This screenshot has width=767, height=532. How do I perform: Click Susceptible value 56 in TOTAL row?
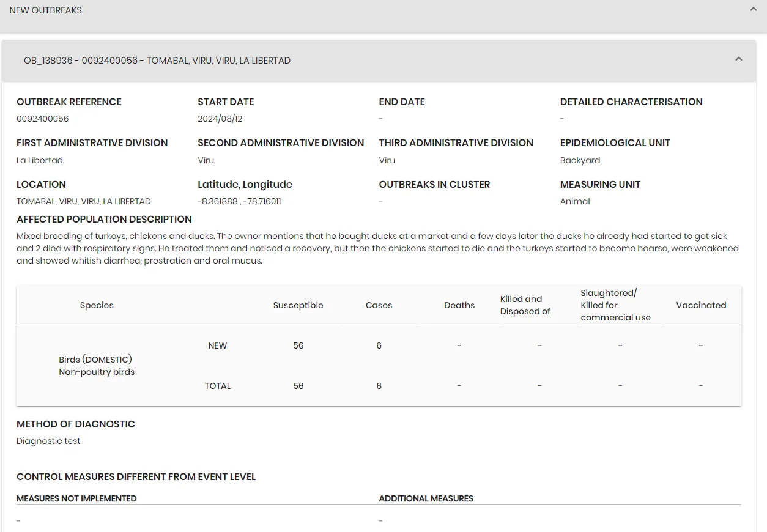point(298,386)
